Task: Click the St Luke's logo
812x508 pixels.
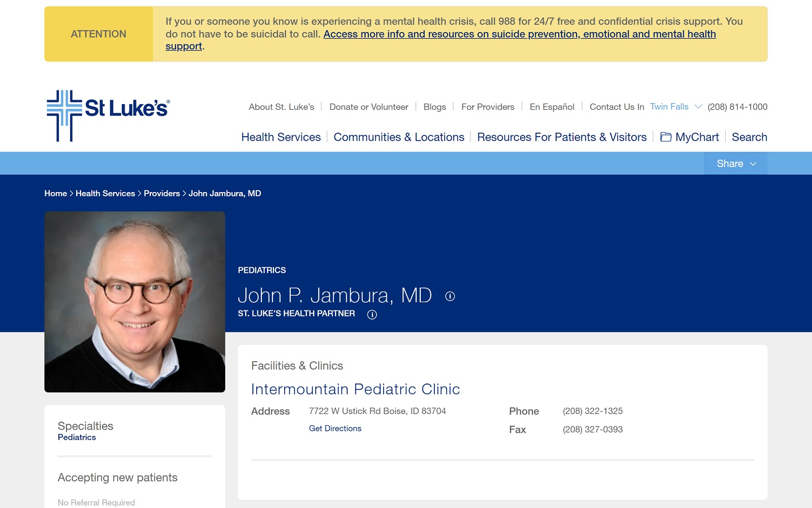Action: [108, 116]
